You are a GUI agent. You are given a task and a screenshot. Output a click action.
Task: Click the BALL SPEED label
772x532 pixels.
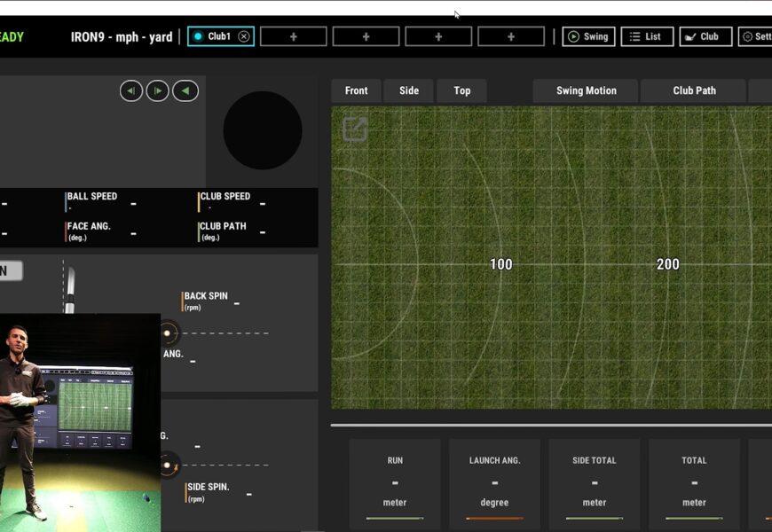[92, 196]
